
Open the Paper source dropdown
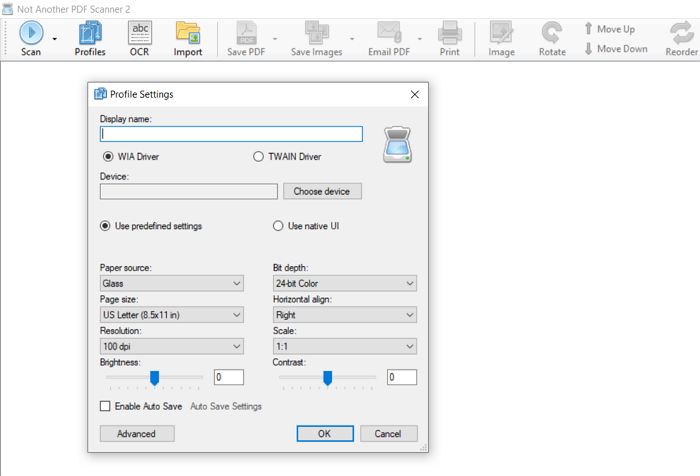pyautogui.click(x=172, y=283)
